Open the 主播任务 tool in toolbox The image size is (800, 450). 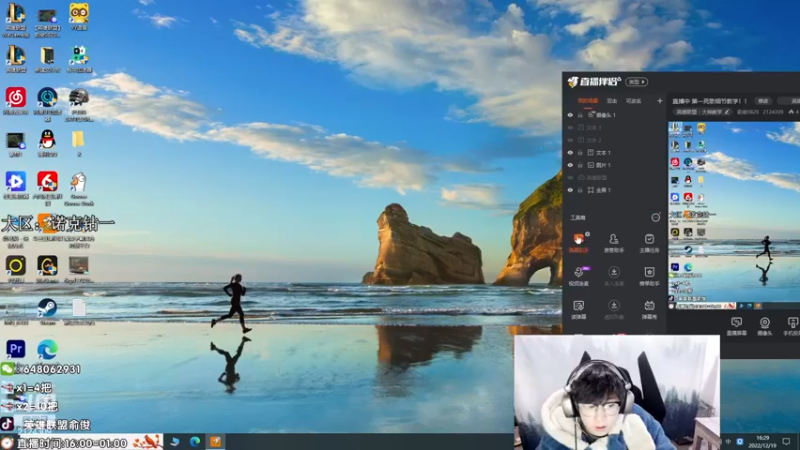649,243
